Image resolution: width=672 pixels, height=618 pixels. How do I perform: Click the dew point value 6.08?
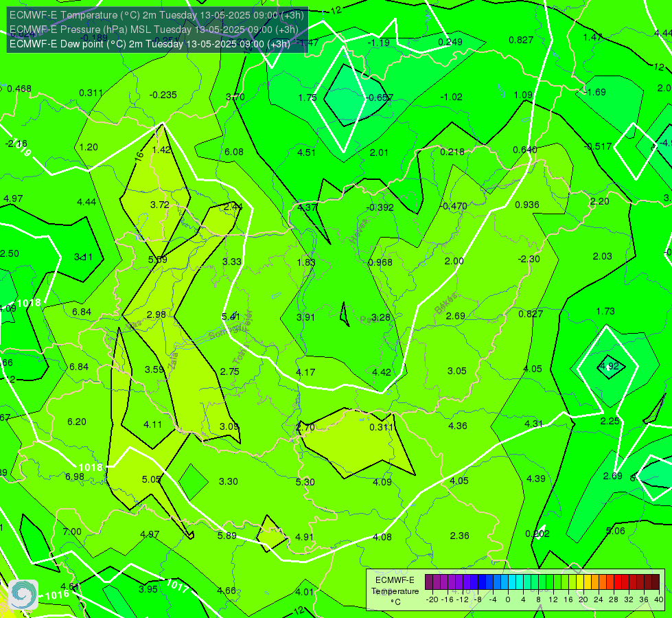[x=234, y=152]
